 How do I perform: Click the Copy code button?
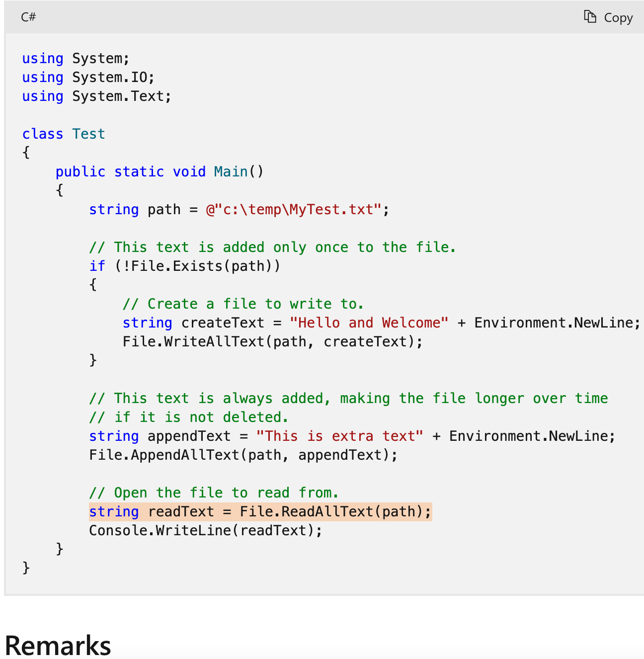[608, 17]
